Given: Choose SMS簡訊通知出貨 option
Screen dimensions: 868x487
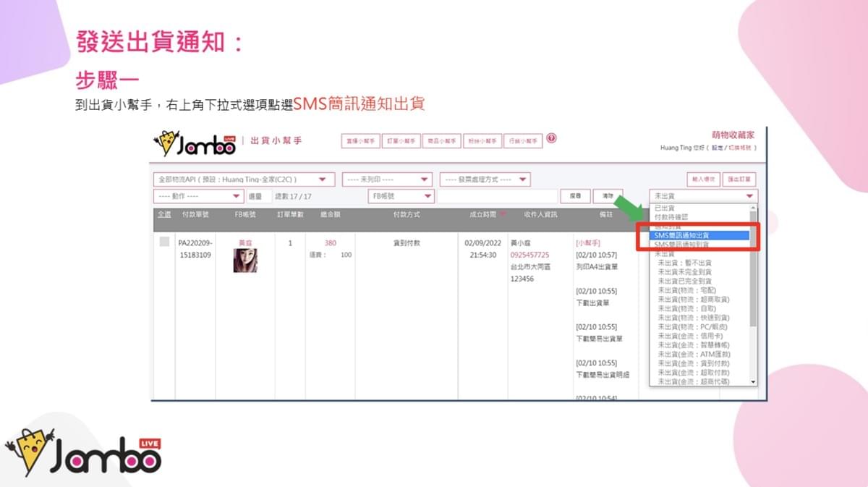Looking at the screenshot, I should click(x=699, y=236).
